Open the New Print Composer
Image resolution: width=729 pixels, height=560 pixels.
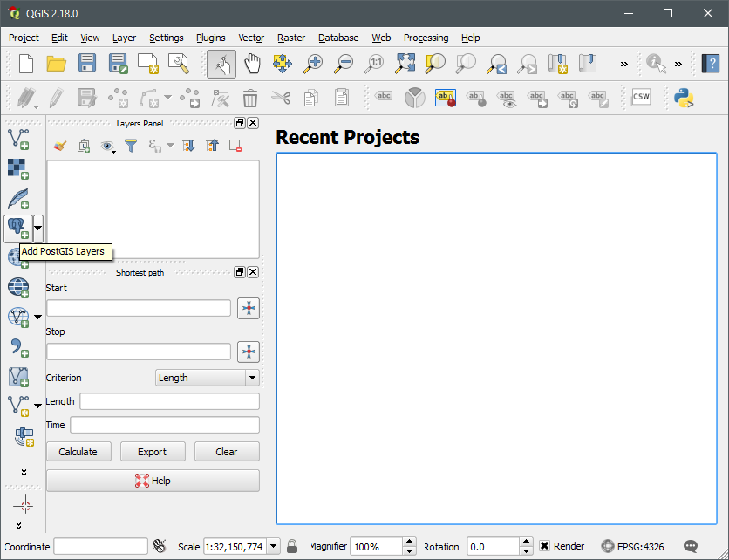coord(148,64)
